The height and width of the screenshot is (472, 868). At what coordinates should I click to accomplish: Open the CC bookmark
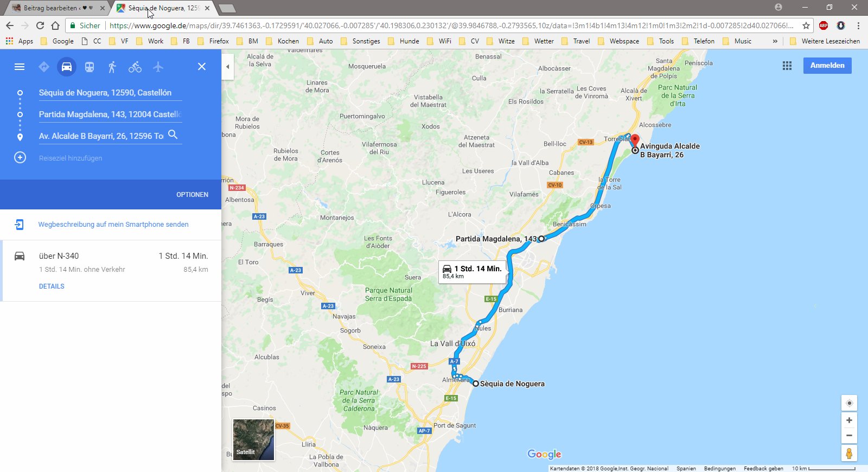(91, 41)
